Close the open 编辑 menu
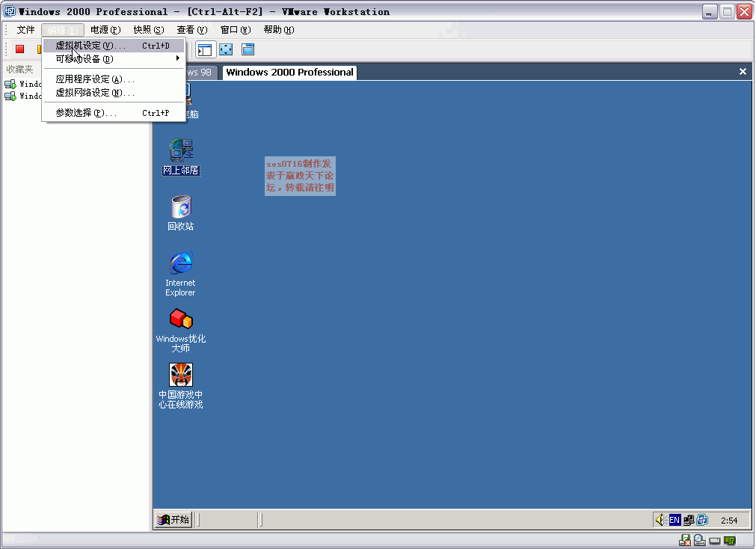Image resolution: width=756 pixels, height=549 pixels. point(63,30)
